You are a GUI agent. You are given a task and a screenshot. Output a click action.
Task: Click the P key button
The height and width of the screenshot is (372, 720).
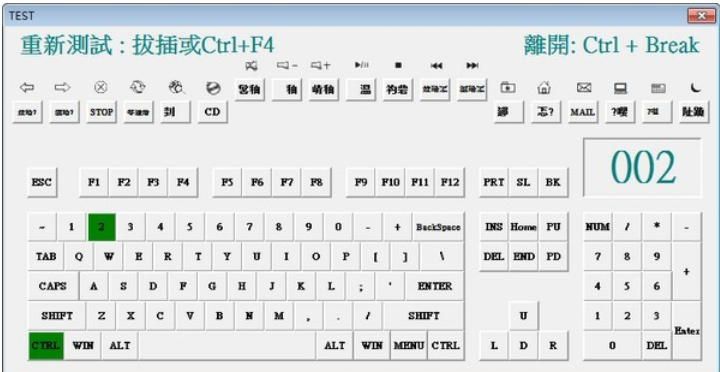[x=346, y=257]
